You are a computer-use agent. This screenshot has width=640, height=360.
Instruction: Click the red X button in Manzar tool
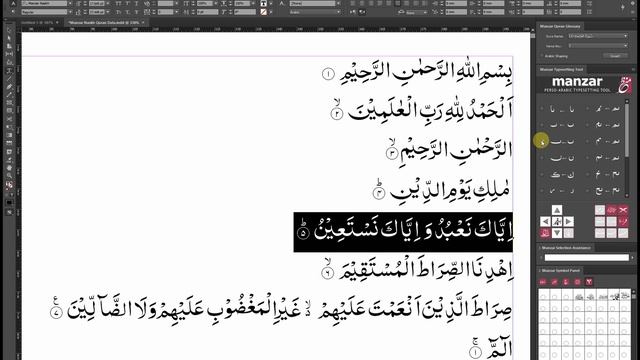tap(623, 210)
